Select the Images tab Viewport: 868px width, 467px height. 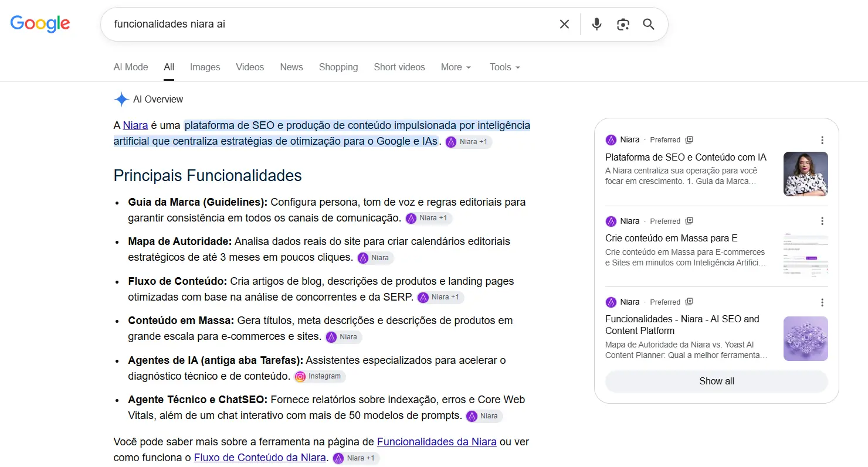tap(205, 67)
